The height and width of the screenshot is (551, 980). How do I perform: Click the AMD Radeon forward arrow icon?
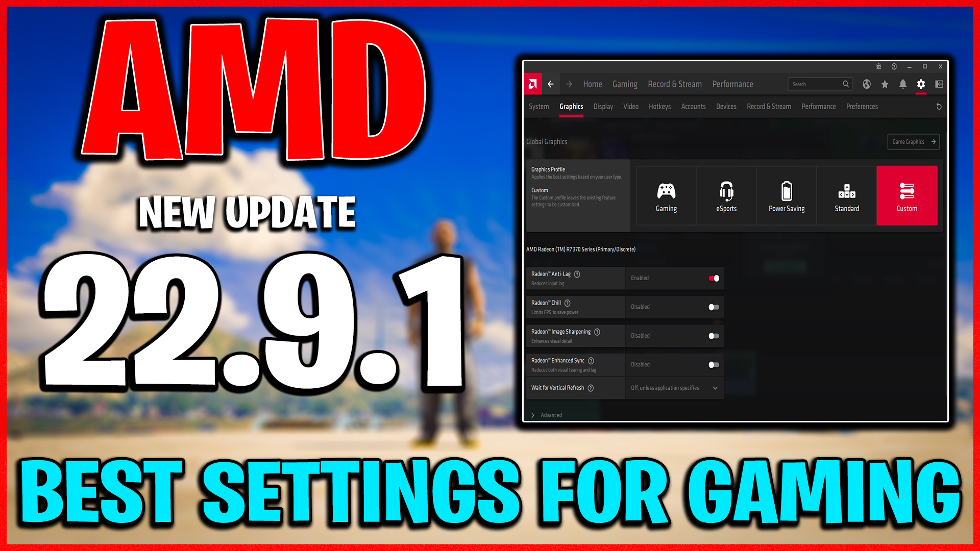coord(569,84)
